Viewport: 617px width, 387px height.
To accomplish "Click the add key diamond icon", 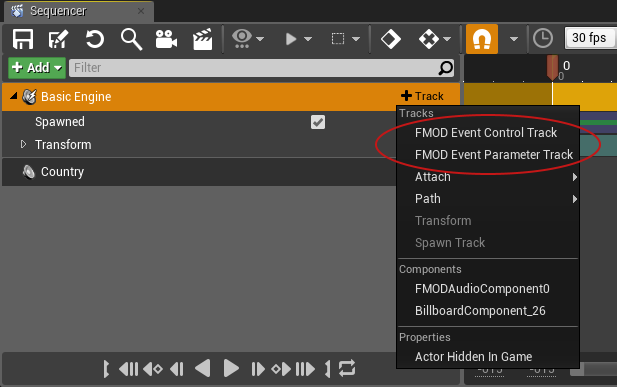I will (x=391, y=39).
